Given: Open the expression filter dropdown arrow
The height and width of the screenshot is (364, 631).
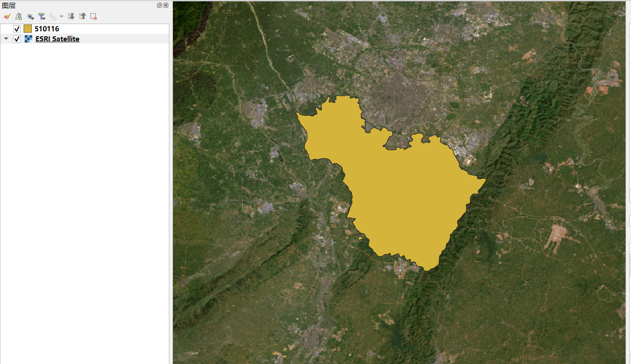Looking at the screenshot, I should [x=61, y=16].
